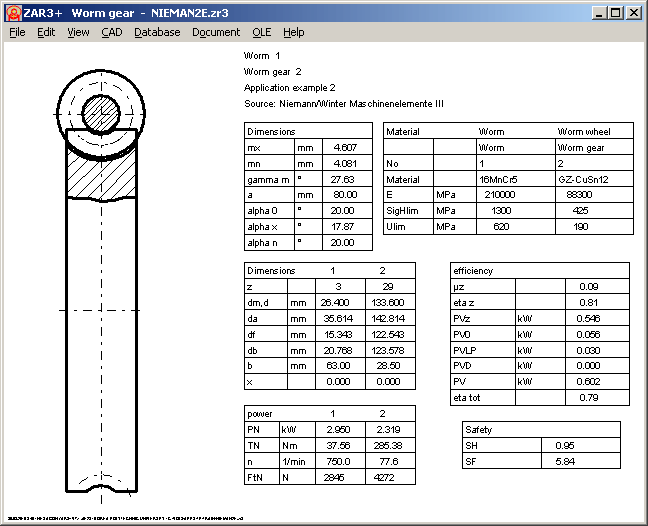This screenshot has height=526, width=648.
Task: Click the ZAR3+ application icon in title bar
Action: (x=11, y=12)
